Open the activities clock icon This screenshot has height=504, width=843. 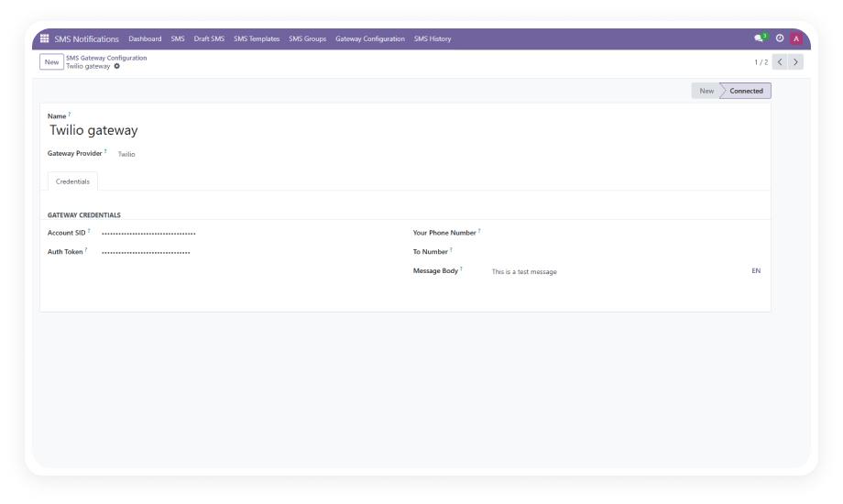(x=780, y=38)
